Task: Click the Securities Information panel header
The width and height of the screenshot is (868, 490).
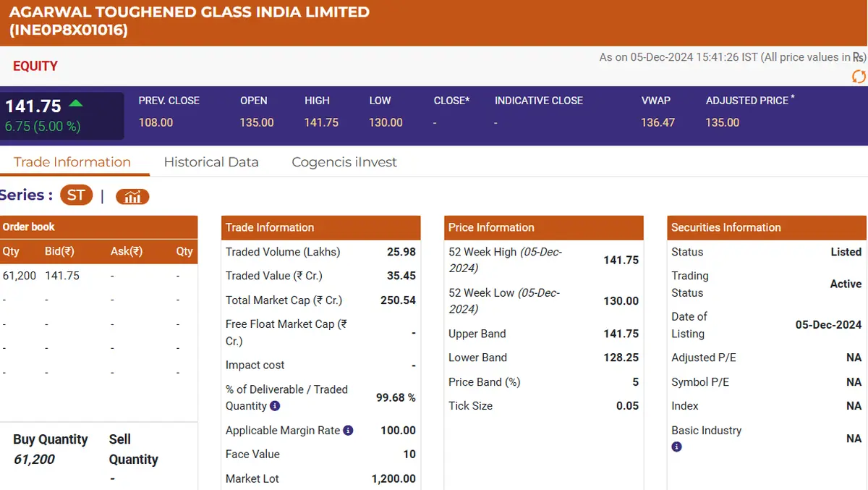Action: coord(767,227)
